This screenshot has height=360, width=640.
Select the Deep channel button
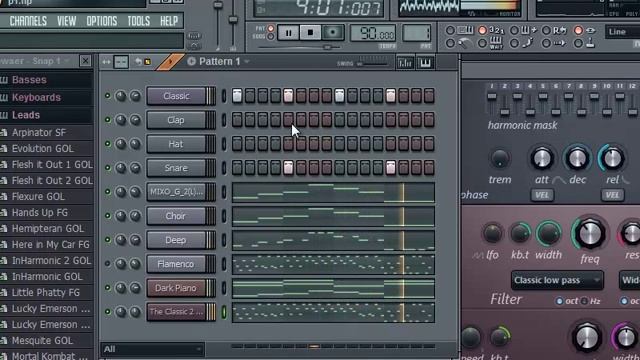tap(176, 240)
